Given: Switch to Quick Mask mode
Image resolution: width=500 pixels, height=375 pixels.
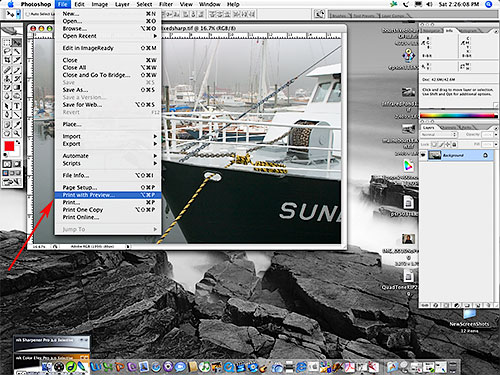Looking at the screenshot, I should pos(17,164).
